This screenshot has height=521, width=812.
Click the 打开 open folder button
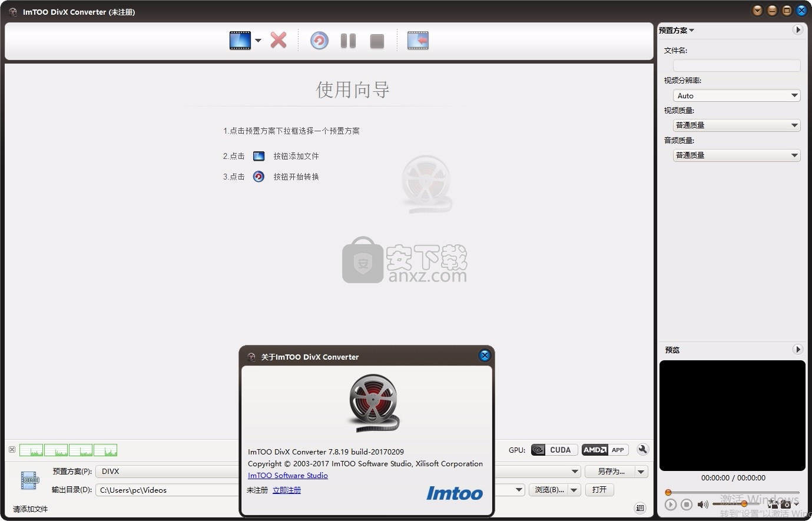[599, 490]
